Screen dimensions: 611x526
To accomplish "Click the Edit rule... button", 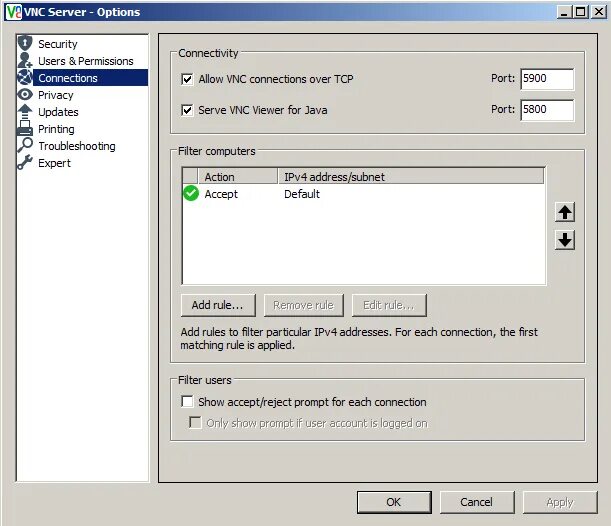I will (389, 305).
